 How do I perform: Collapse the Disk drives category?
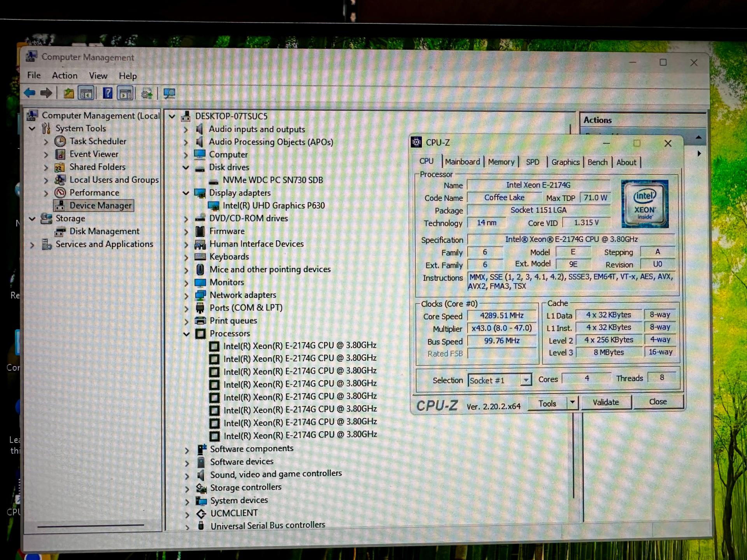(186, 168)
